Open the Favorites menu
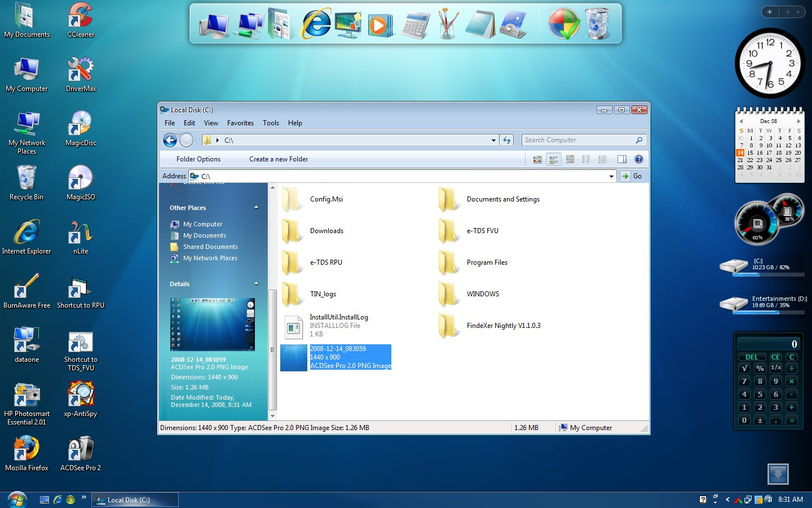812x508 pixels. pyautogui.click(x=240, y=123)
